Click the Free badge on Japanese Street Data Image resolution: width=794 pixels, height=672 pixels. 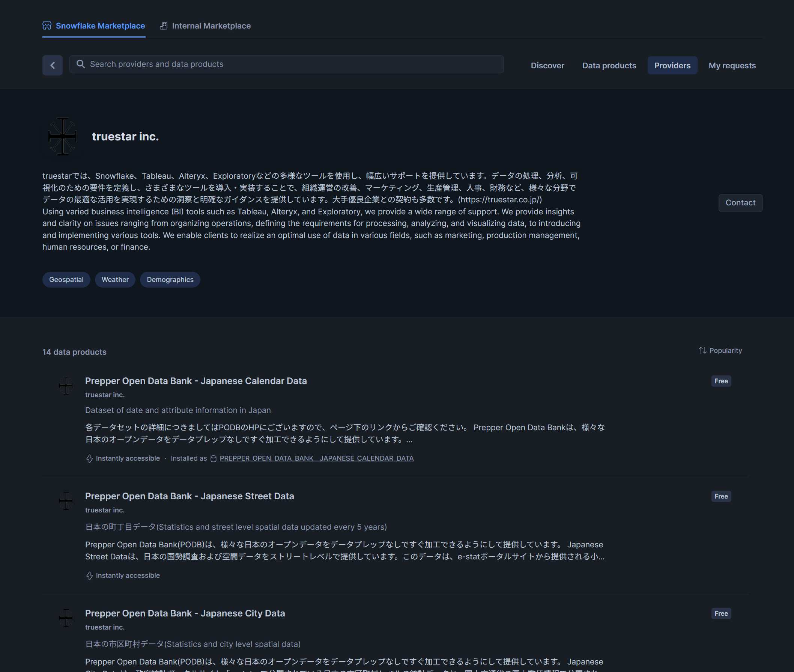pyautogui.click(x=721, y=496)
